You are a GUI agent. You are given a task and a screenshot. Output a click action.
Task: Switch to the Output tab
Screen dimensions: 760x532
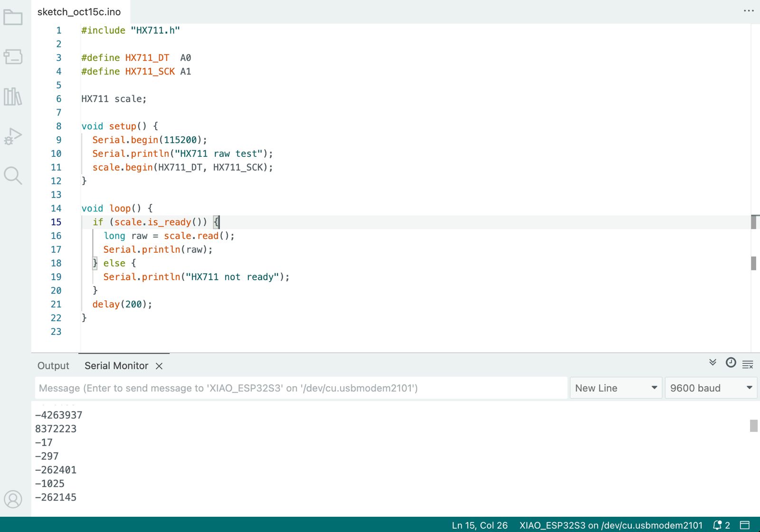[53, 366]
